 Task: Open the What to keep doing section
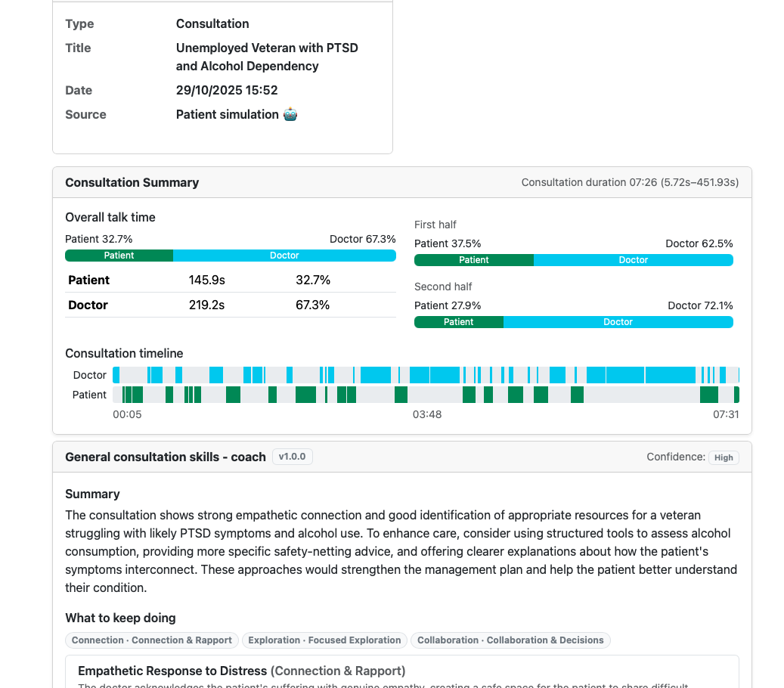pos(120,618)
